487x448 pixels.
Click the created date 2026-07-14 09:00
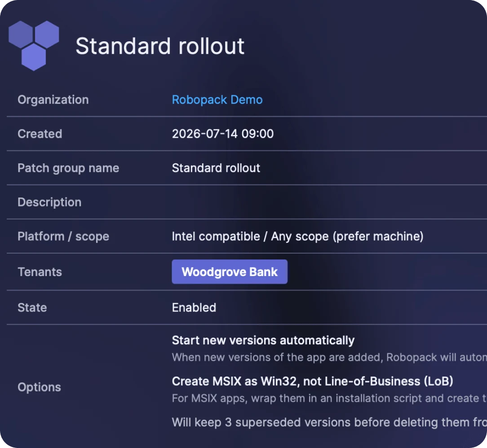pyautogui.click(x=223, y=134)
